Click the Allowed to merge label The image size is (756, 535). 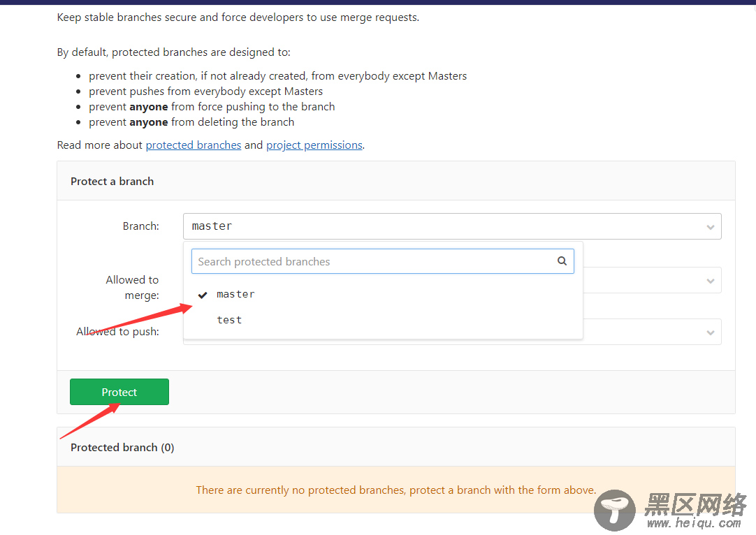(132, 287)
